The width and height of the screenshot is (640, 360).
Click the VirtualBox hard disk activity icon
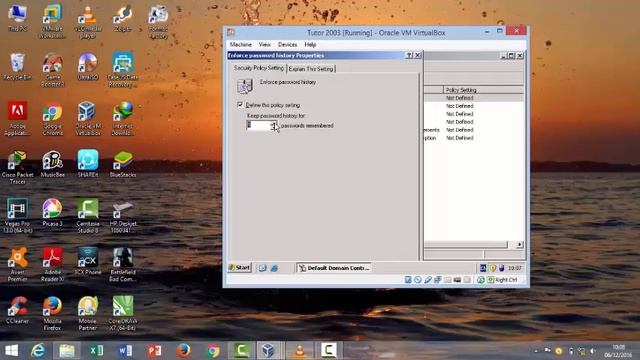(x=408, y=280)
